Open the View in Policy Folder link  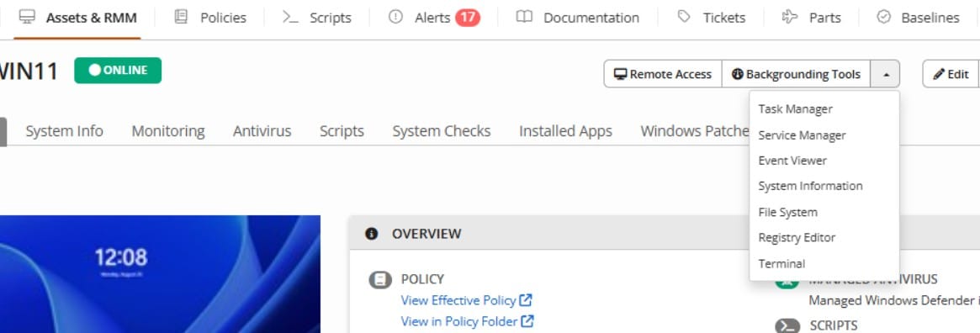pyautogui.click(x=468, y=322)
